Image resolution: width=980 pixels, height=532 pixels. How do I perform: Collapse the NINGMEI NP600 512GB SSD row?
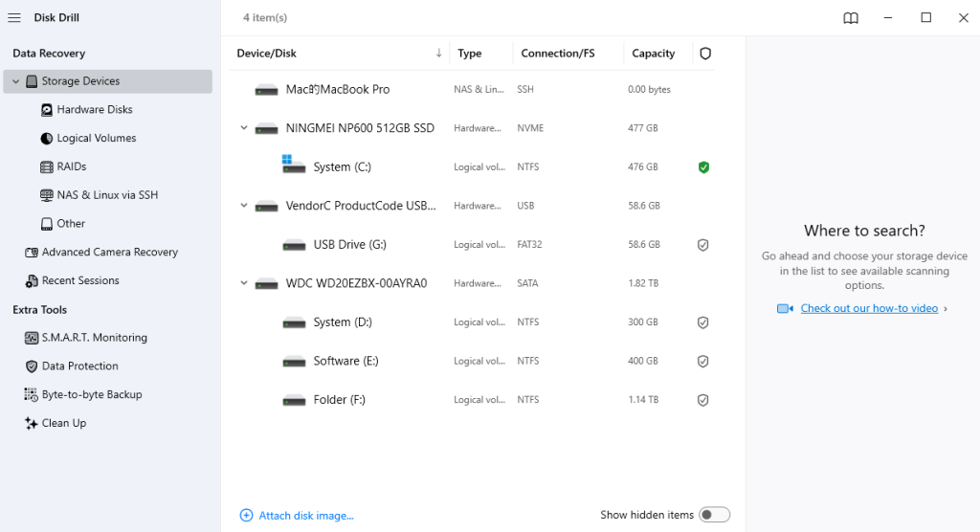244,128
